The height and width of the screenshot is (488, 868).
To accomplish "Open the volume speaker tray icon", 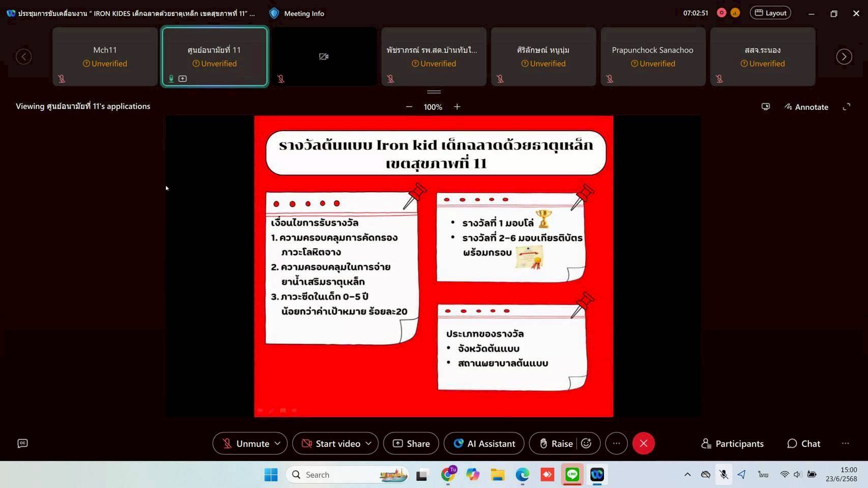I will pos(797,474).
